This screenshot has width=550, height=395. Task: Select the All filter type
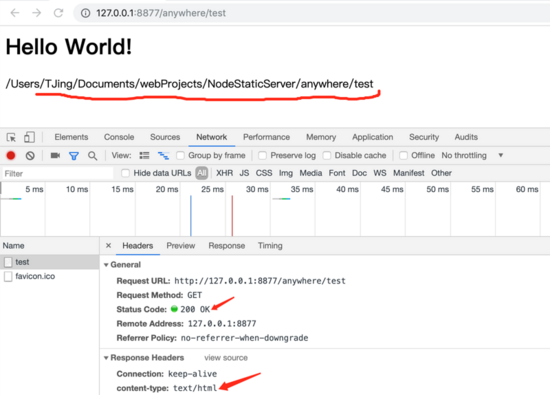click(x=202, y=173)
